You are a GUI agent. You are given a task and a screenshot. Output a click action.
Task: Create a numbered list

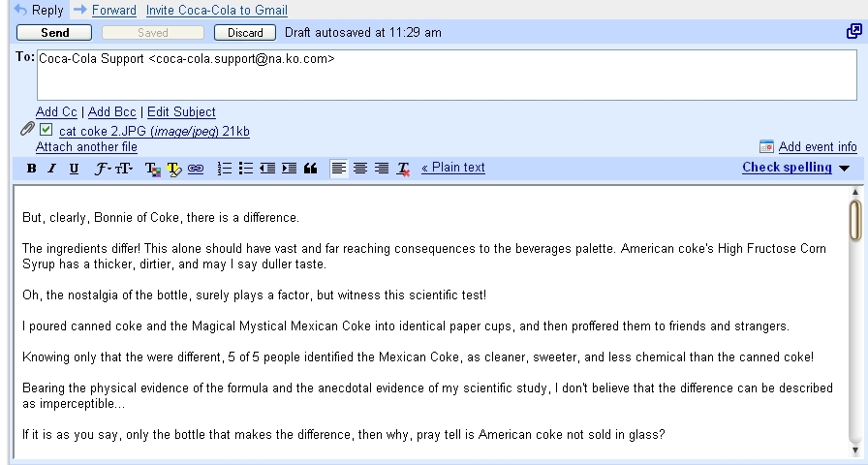[224, 169]
